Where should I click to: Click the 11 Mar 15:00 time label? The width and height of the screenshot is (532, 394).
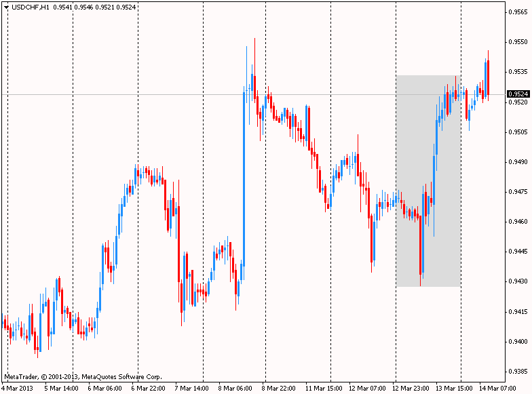(x=323, y=388)
